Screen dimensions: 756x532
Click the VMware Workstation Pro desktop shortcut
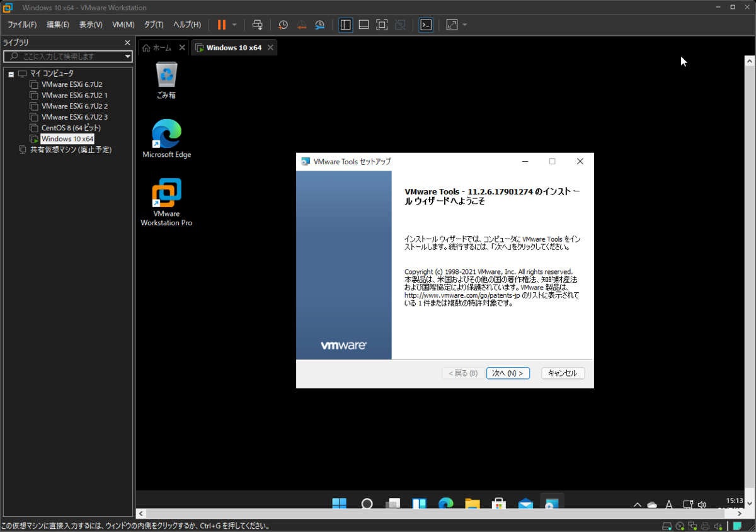point(166,202)
